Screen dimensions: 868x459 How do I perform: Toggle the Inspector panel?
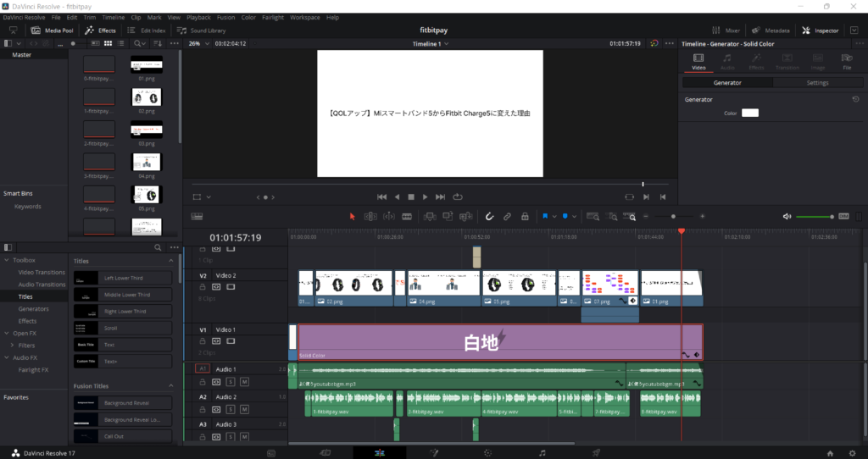tap(821, 30)
